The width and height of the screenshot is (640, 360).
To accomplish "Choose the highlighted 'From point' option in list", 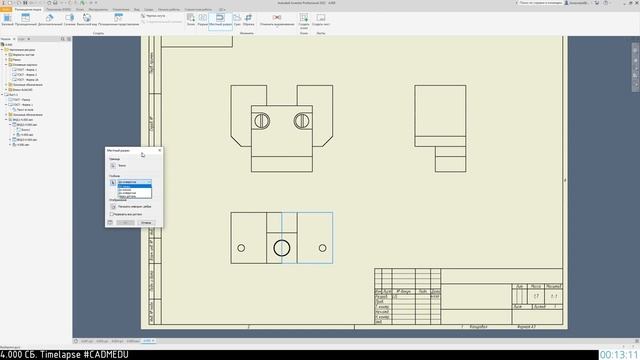I will [135, 186].
